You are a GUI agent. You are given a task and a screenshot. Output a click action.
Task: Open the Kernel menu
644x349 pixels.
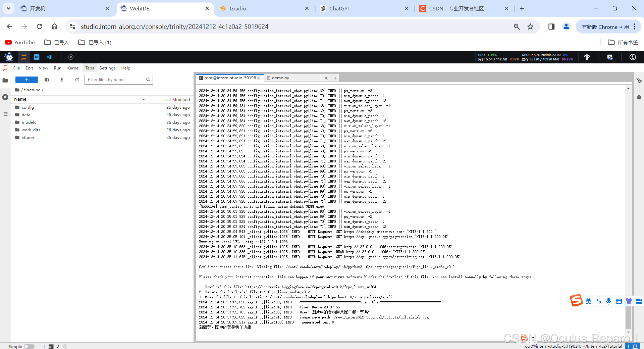point(73,68)
